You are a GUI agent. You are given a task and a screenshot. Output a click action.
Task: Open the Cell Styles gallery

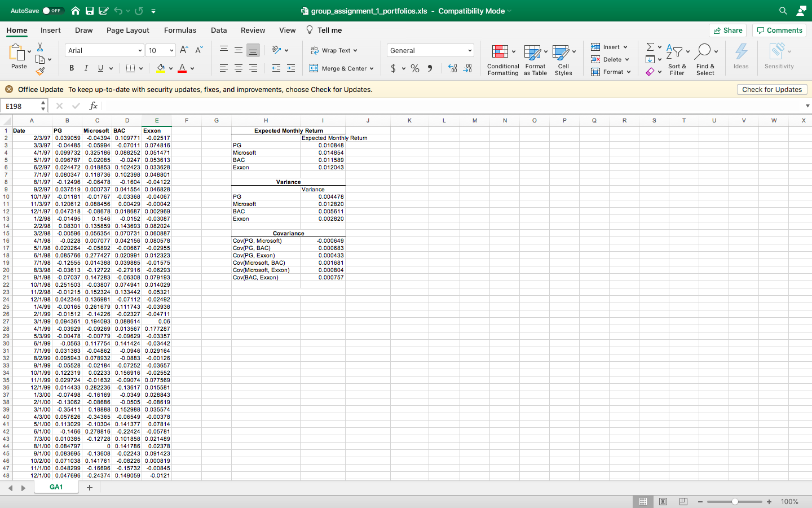563,59
